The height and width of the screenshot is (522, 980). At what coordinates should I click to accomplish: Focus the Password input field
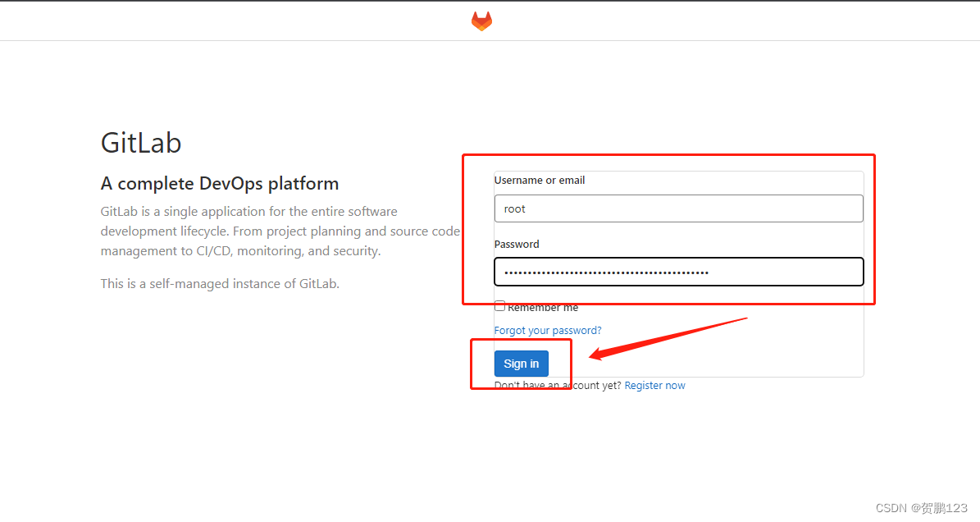click(678, 272)
